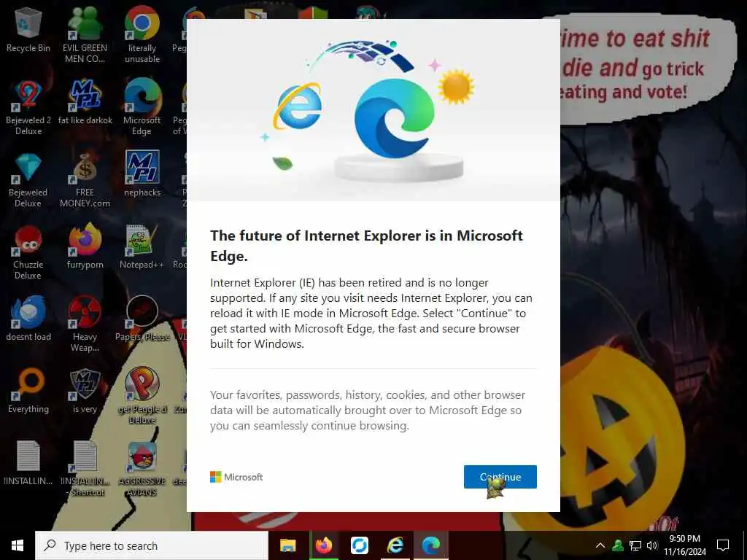Open the Recycle Bin desktop icon
The image size is (747, 560).
[28, 29]
